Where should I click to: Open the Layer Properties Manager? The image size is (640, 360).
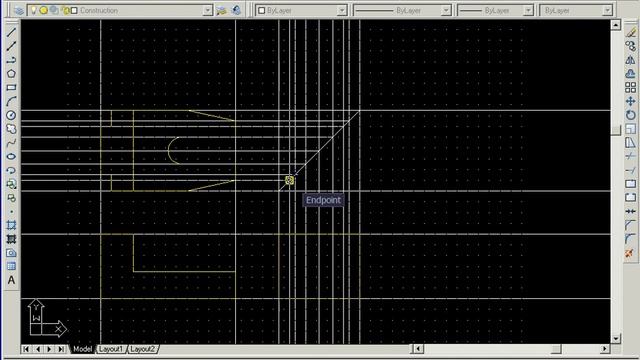(x=18, y=10)
